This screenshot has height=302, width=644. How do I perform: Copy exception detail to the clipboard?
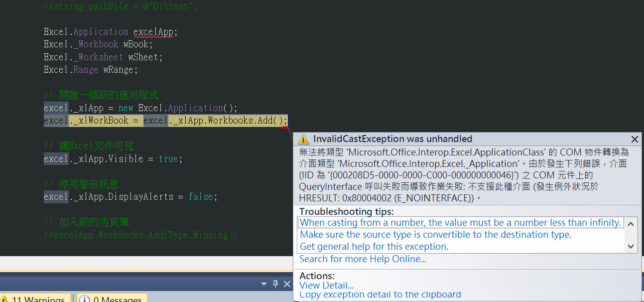point(380,295)
